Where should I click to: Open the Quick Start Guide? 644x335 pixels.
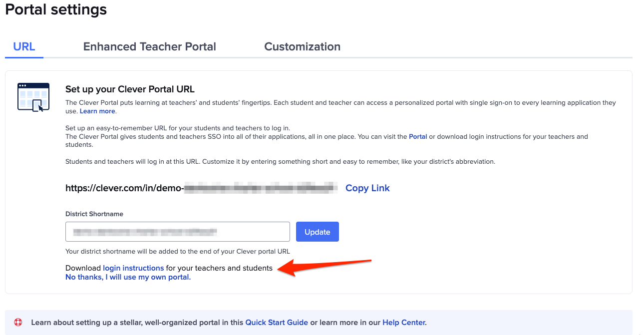click(x=277, y=322)
